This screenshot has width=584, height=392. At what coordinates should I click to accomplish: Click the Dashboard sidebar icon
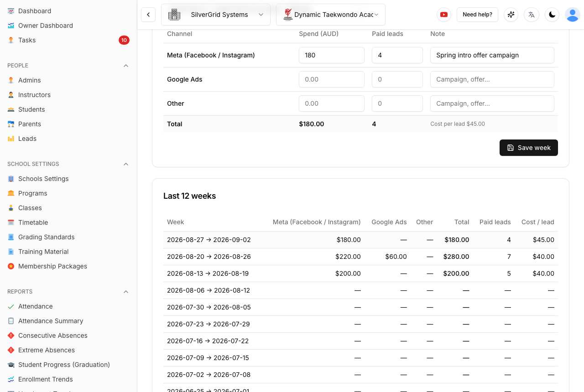pyautogui.click(x=11, y=11)
